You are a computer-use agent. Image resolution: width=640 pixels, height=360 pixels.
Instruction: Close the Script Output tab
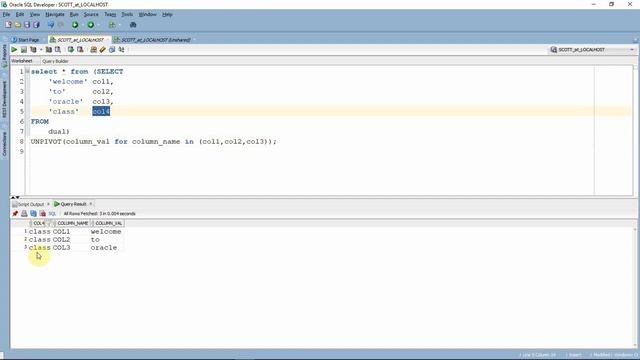(48, 204)
